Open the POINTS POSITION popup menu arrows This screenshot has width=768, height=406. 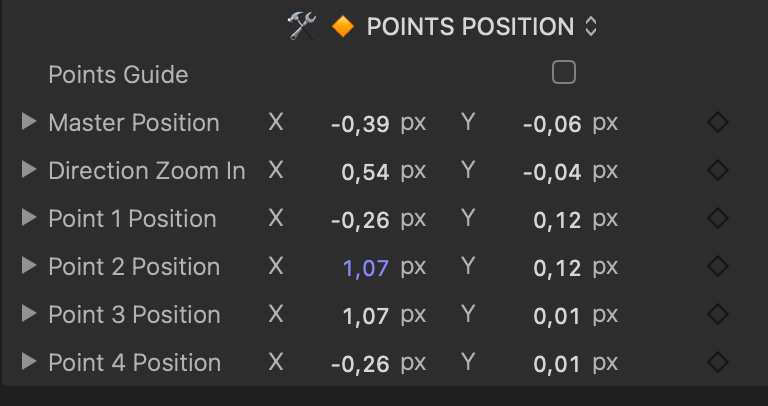[x=591, y=27]
